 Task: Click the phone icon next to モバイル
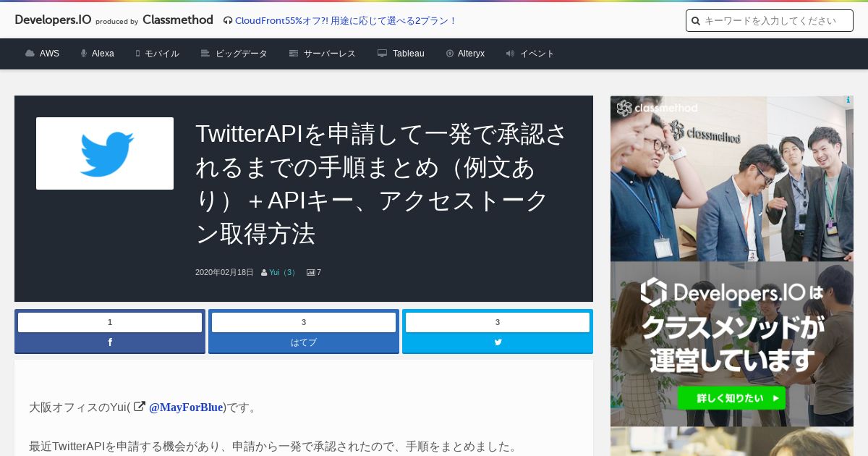pyautogui.click(x=137, y=54)
